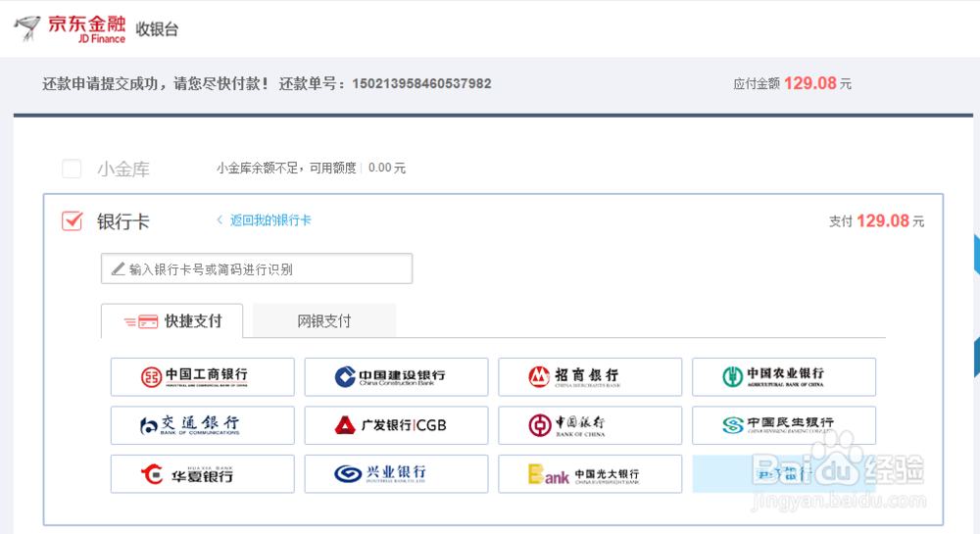Choose China Minsheng Bank
Screen dimensions: 980x534
[784, 425]
